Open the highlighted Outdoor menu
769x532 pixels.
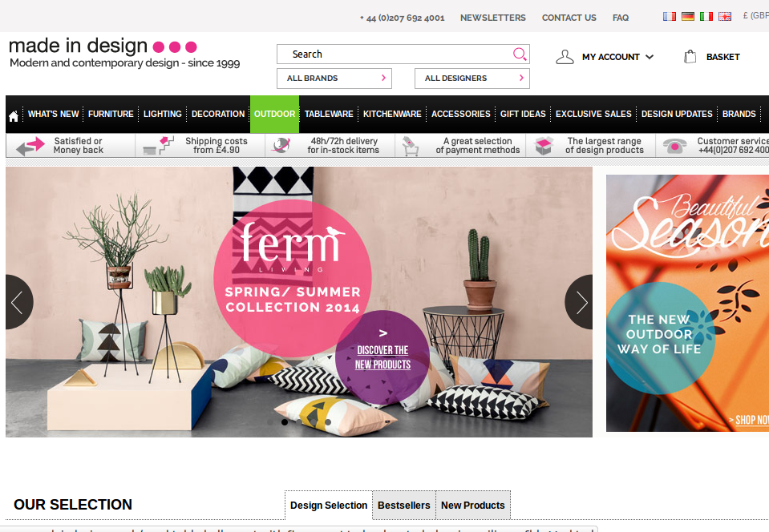[x=274, y=114]
